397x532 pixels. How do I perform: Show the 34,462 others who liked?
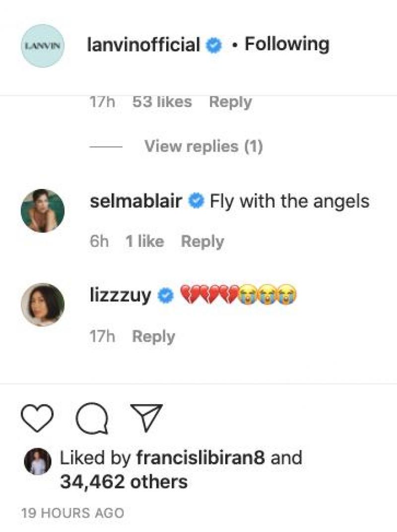click(124, 481)
